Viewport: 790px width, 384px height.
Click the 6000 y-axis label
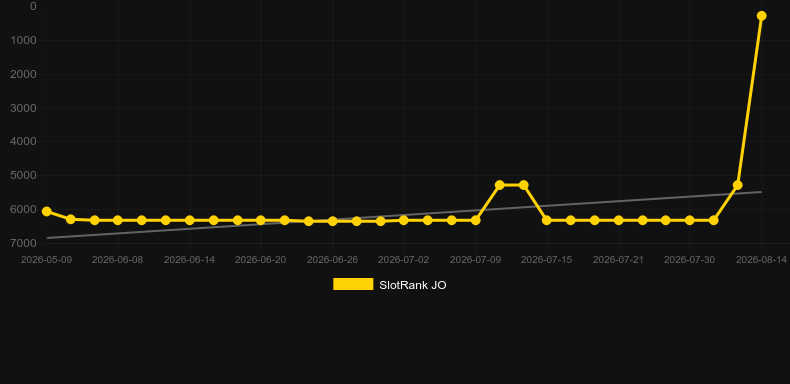tap(23, 209)
